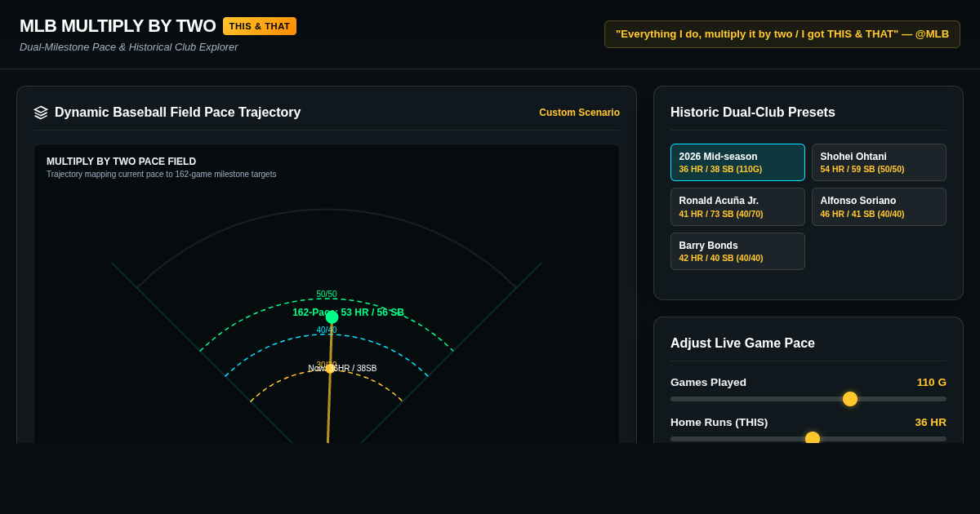Click the 40/40 arc label
Screen dimensions: 980x514
327,330
